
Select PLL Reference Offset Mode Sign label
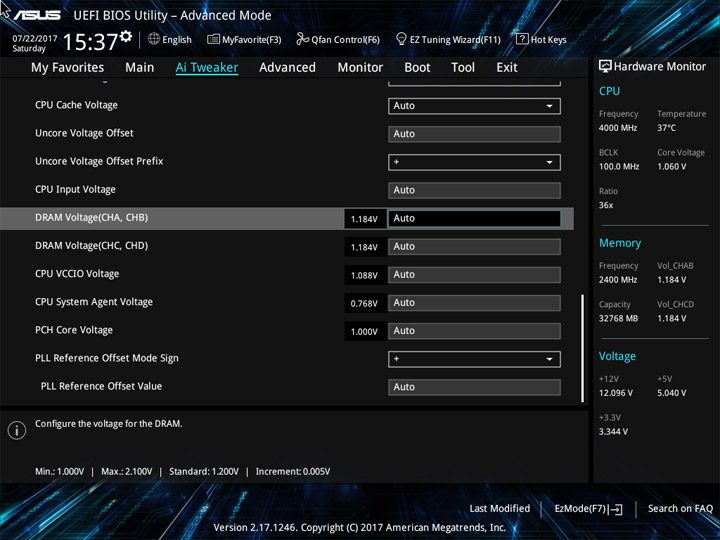(107, 358)
